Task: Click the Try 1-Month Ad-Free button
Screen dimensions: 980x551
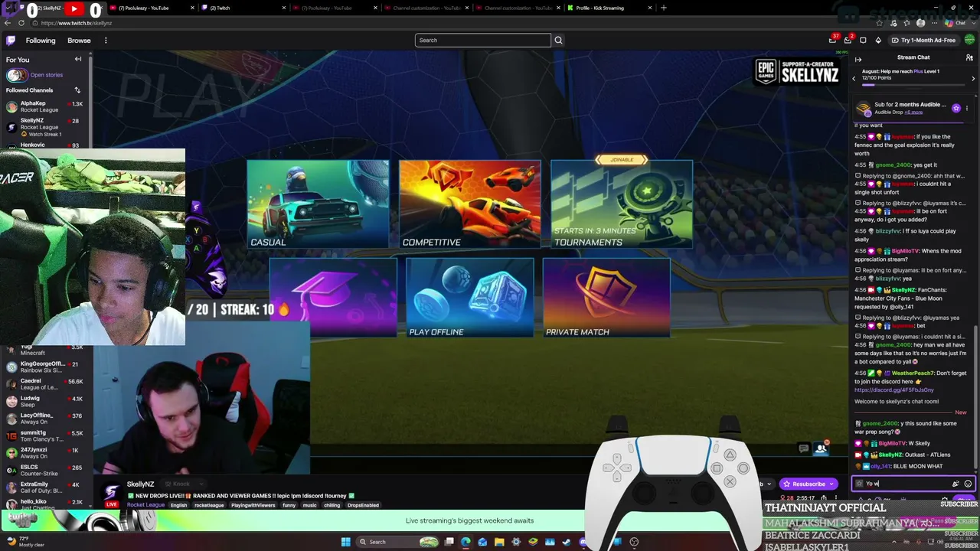Action: point(923,40)
